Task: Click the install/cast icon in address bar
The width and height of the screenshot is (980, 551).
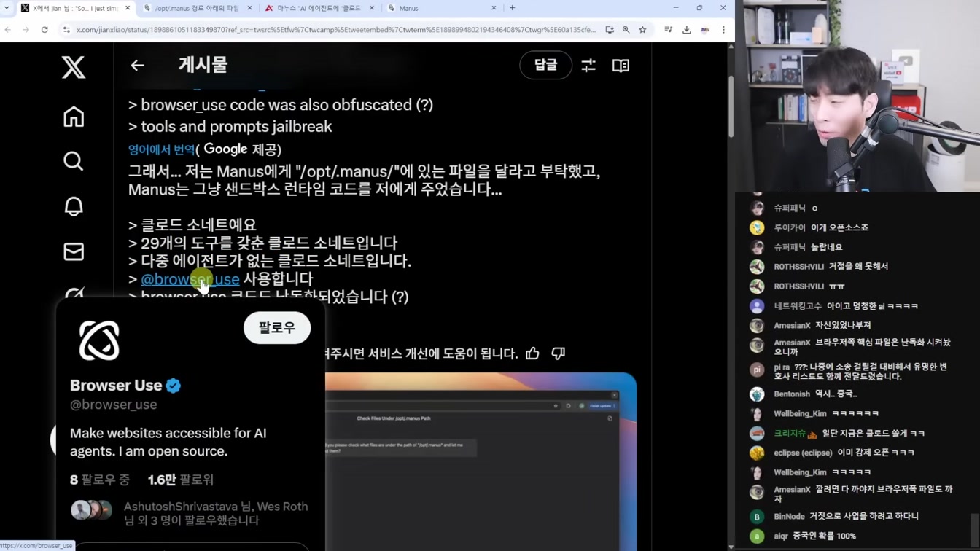Action: tap(610, 30)
